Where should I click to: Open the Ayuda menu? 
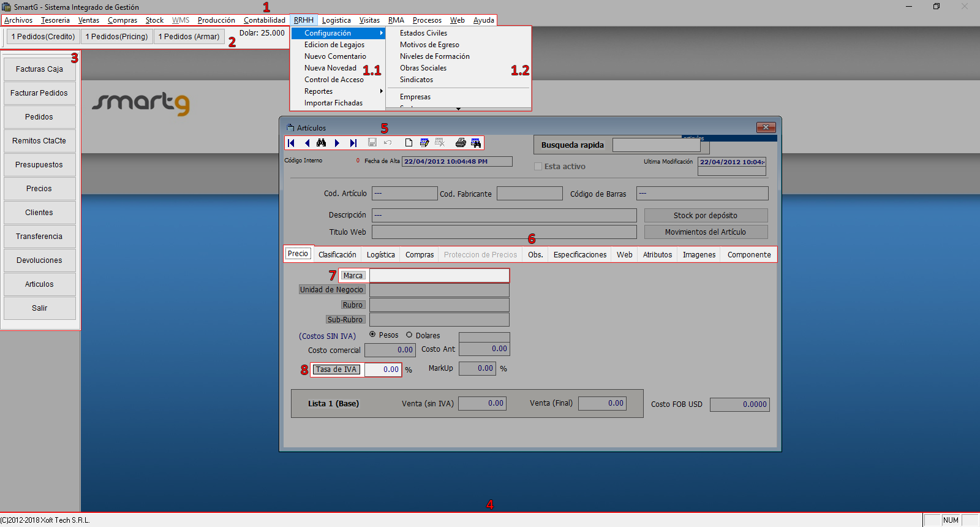(483, 20)
